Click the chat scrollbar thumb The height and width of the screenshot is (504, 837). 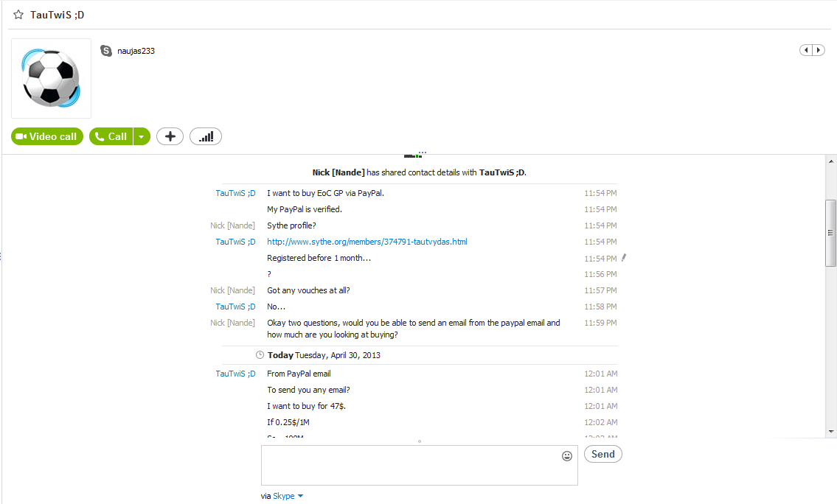[830, 233]
